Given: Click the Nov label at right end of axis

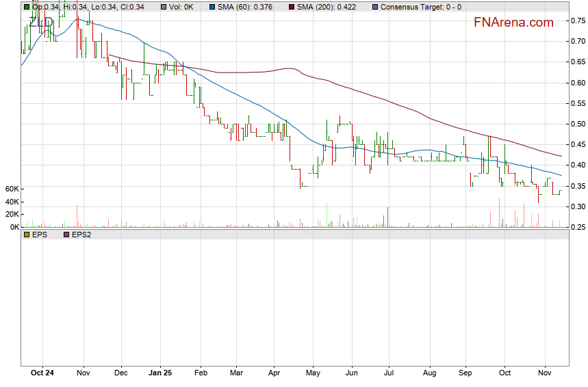Looking at the screenshot, I should point(546,373).
